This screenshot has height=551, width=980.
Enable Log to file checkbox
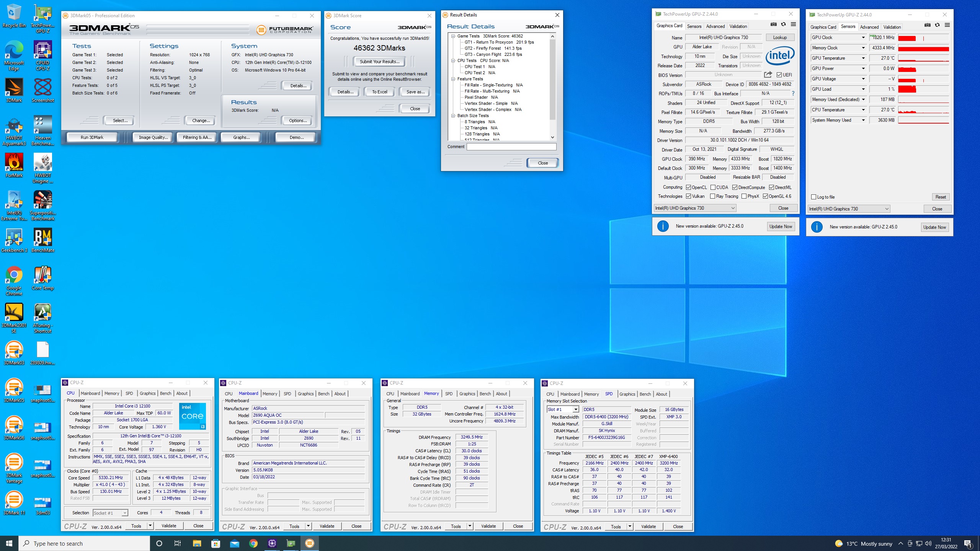(x=814, y=197)
